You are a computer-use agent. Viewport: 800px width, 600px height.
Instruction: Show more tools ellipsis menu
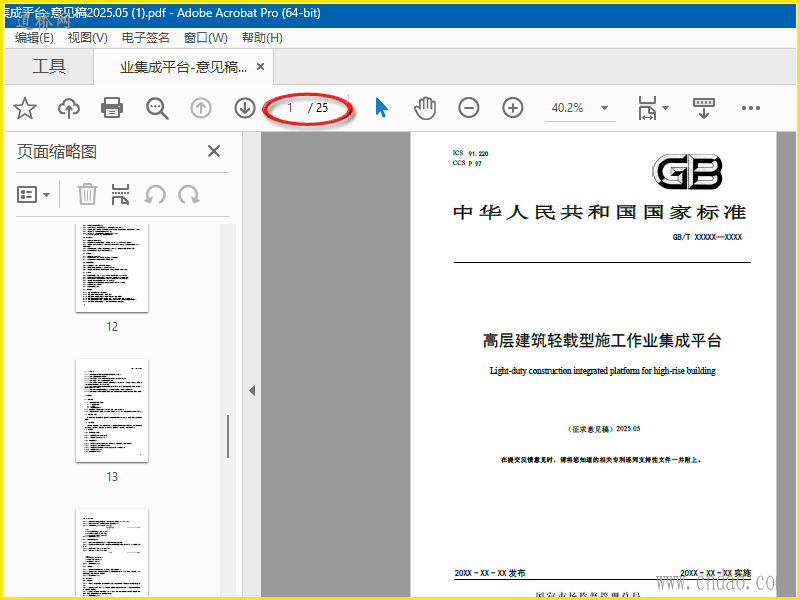[751, 108]
